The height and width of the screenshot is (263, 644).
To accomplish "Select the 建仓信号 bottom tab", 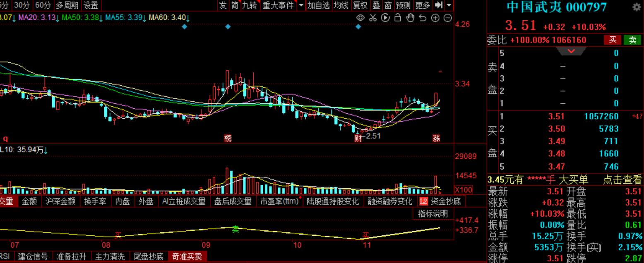I will click(x=33, y=256).
